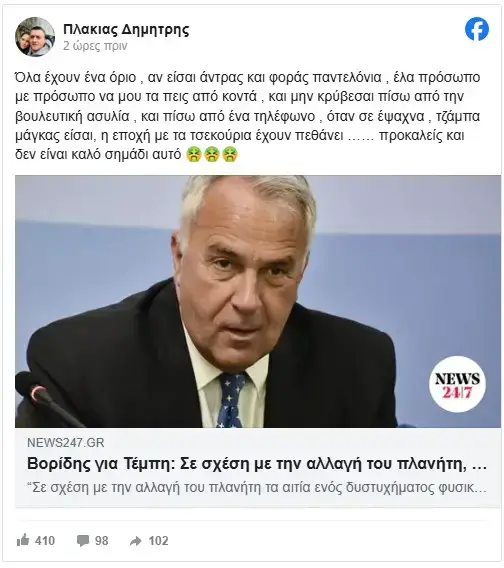Click the Facebook logo icon

click(477, 29)
